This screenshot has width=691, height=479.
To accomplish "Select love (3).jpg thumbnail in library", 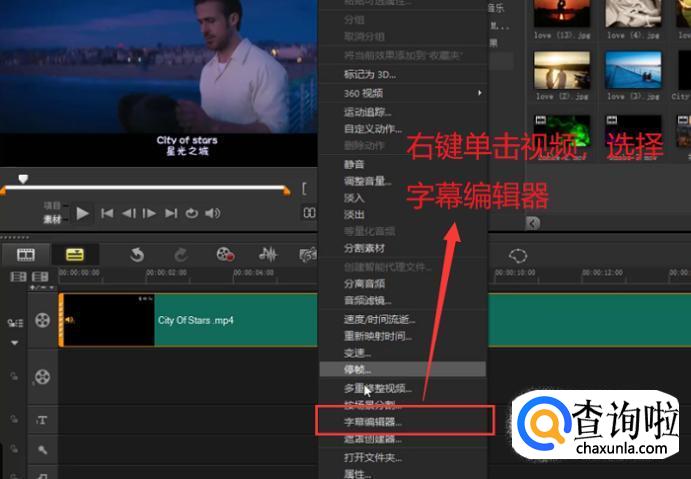I will click(x=633, y=70).
